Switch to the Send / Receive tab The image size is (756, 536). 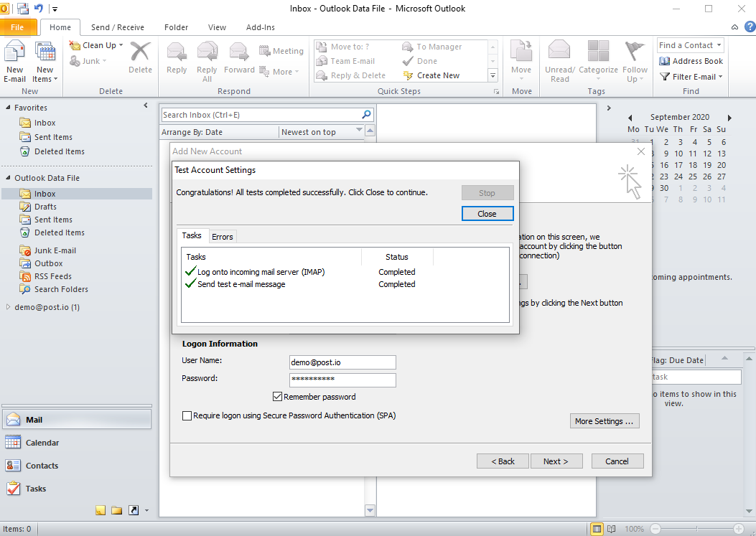(x=117, y=27)
